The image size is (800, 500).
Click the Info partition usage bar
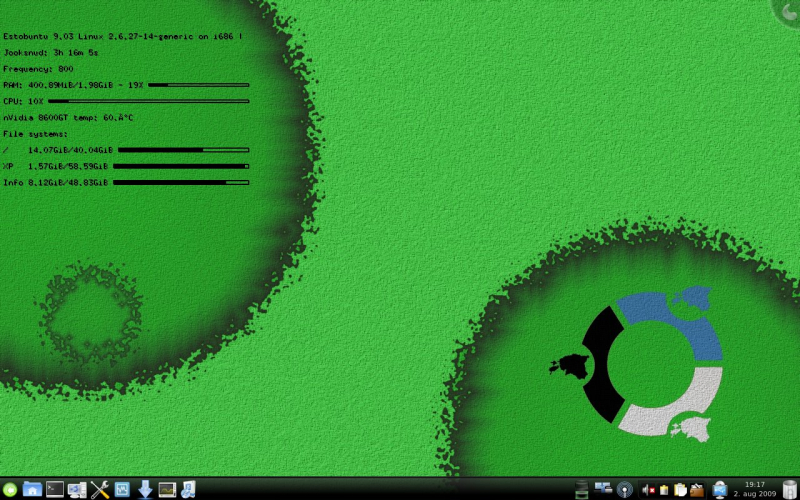pos(181,183)
